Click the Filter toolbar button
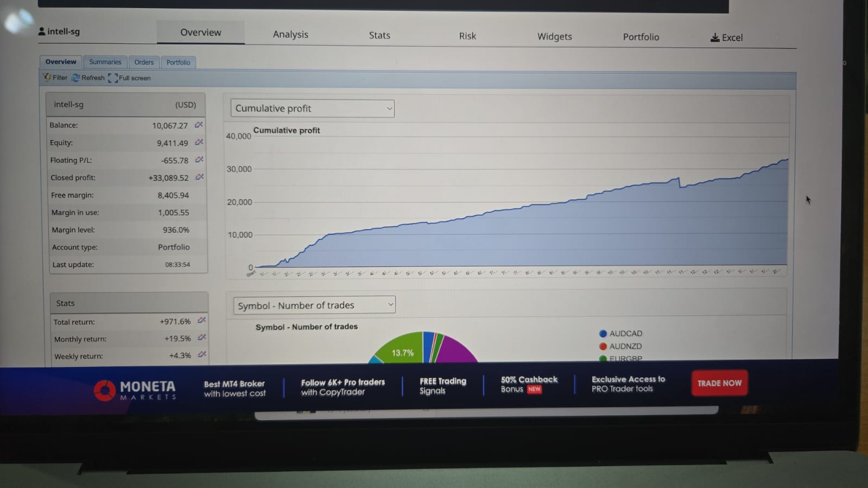 click(55, 78)
